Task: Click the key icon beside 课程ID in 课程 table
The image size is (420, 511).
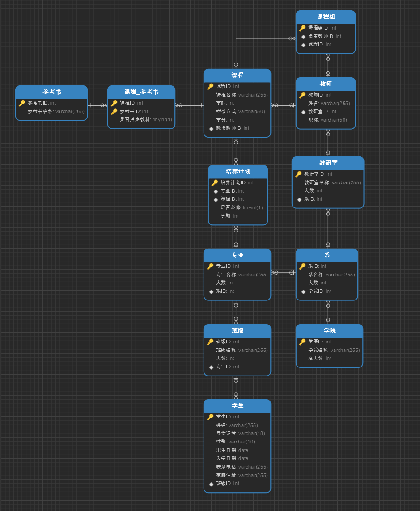Action: [x=210, y=86]
